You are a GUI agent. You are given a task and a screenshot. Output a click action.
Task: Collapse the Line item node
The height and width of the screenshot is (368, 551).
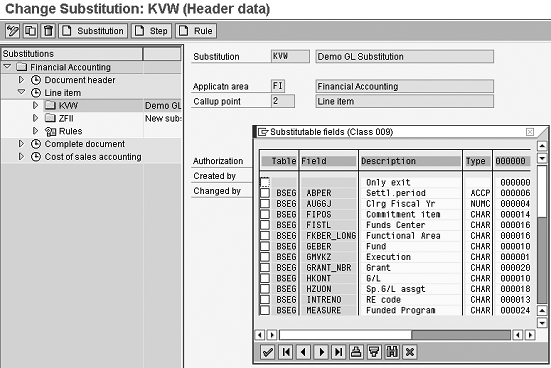pyautogui.click(x=21, y=92)
